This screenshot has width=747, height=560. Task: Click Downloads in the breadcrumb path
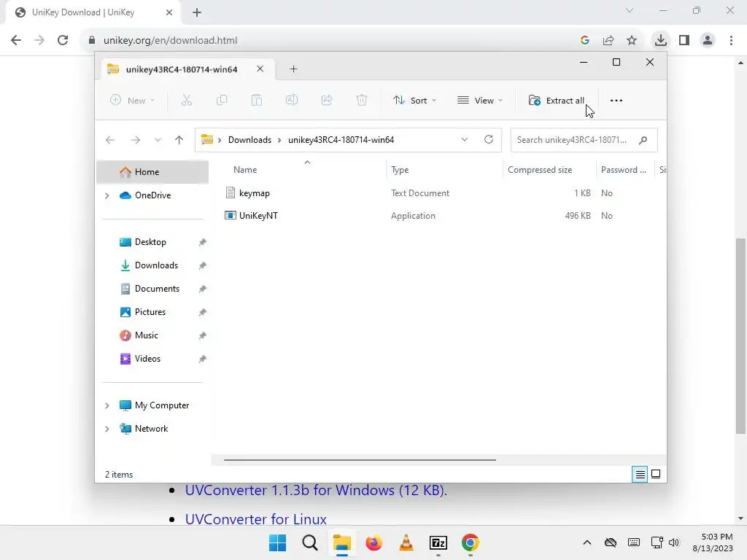(x=249, y=140)
